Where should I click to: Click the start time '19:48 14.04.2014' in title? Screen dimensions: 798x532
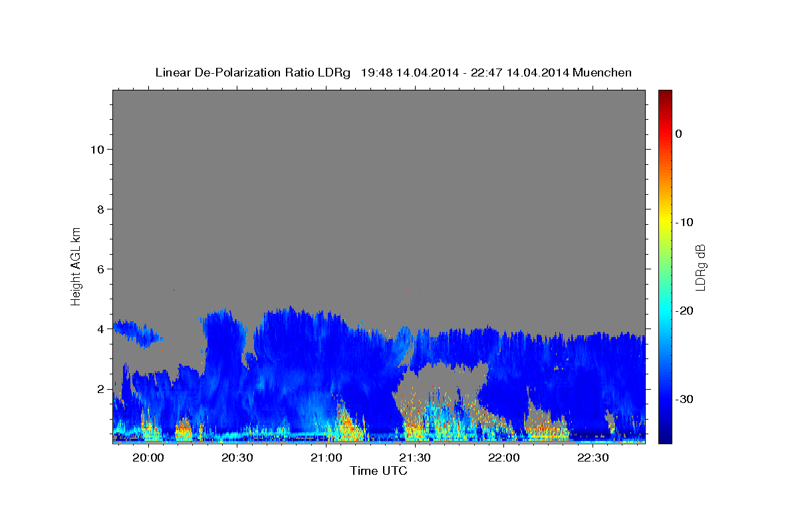[x=410, y=72]
